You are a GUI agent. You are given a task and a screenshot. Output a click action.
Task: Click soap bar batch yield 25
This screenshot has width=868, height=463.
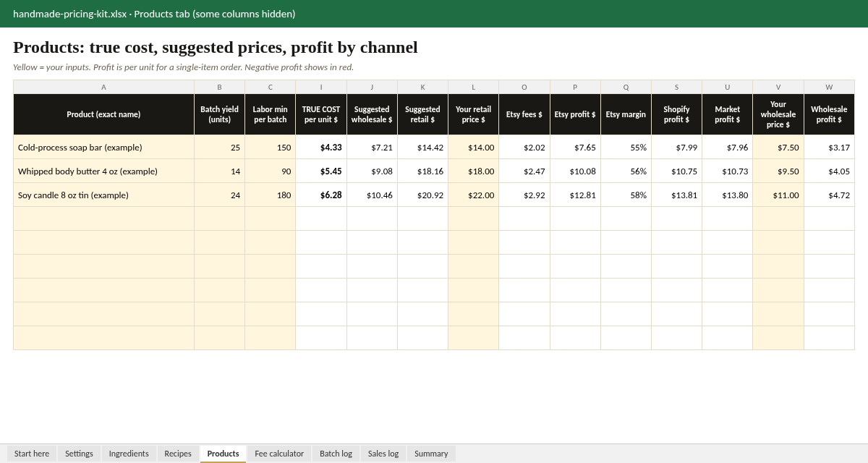tap(220, 147)
